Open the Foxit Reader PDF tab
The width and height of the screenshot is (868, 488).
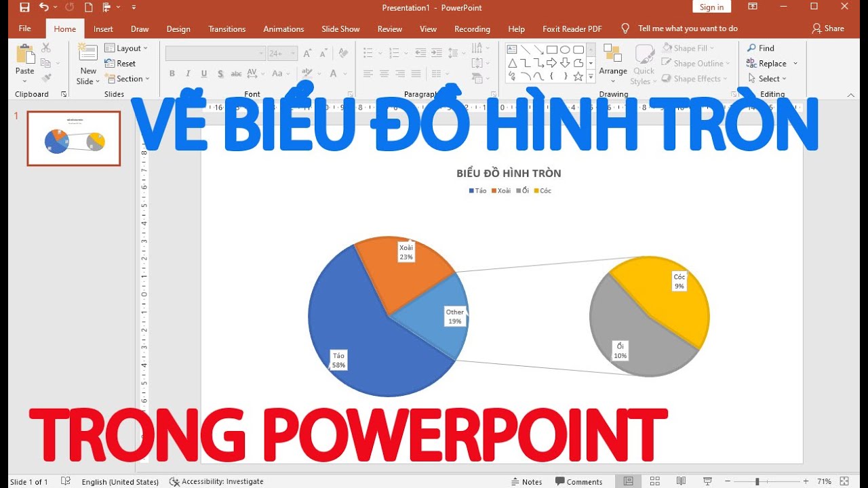572,28
